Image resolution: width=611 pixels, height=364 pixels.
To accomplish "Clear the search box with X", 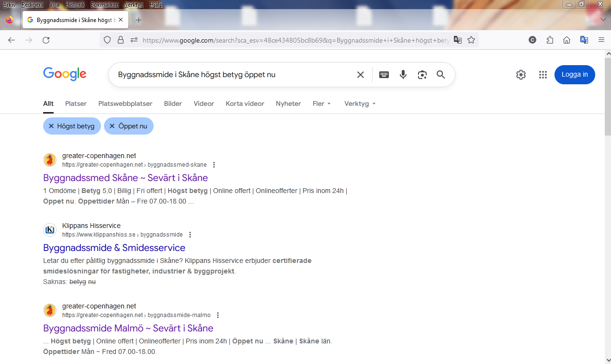I will [x=361, y=75].
